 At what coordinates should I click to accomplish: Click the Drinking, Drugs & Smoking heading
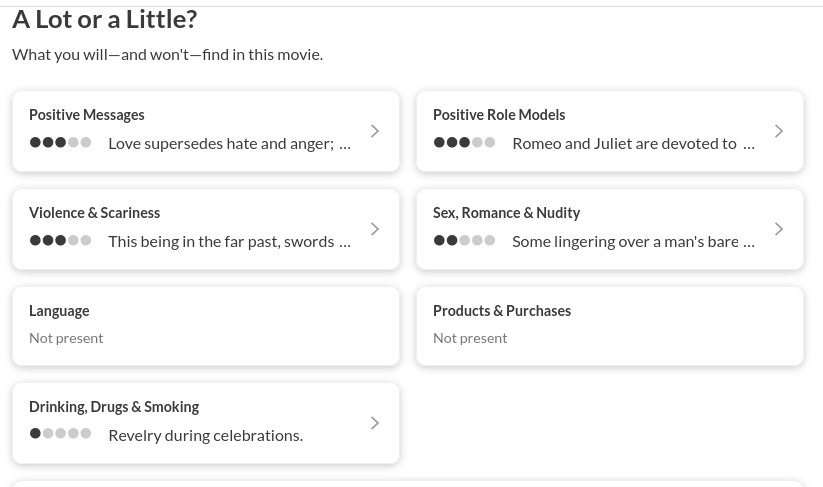[x=114, y=407]
